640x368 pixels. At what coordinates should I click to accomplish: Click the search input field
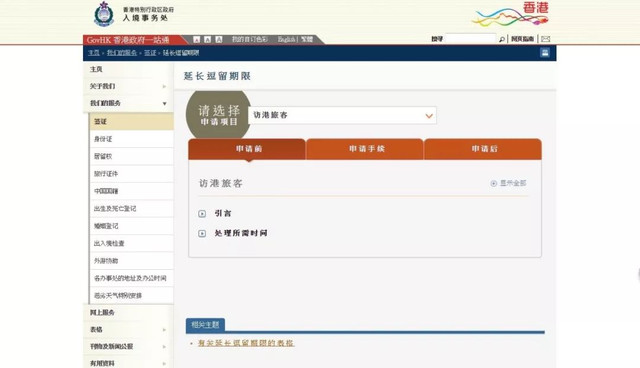tap(470, 39)
